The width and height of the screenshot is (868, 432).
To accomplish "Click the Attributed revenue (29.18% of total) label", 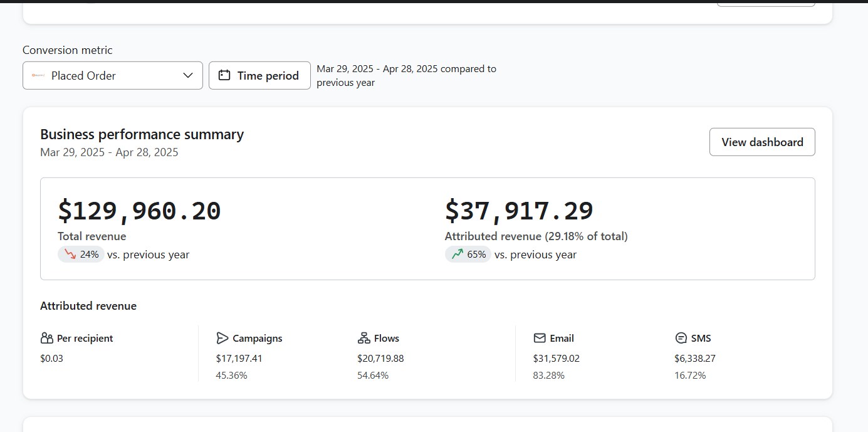I will coord(536,236).
